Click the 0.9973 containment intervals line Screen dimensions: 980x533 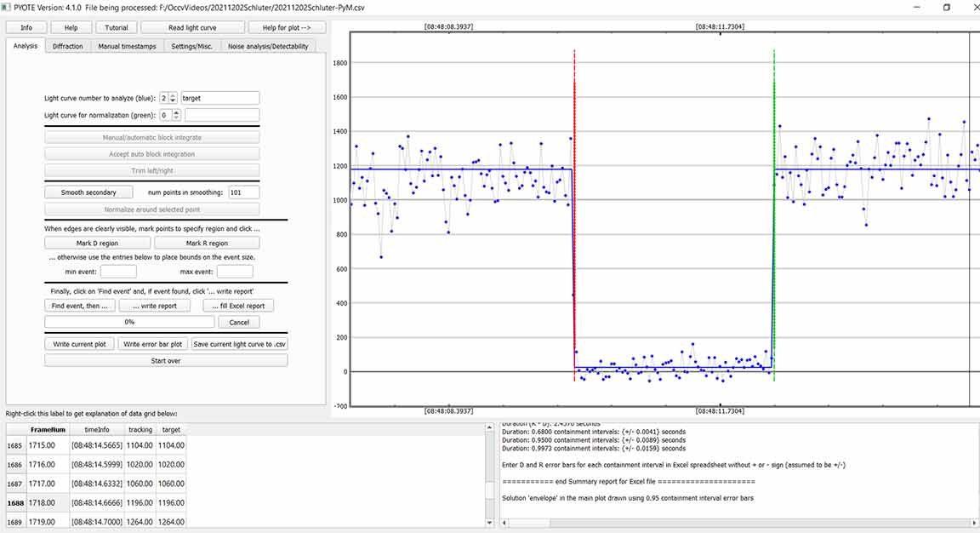click(594, 449)
